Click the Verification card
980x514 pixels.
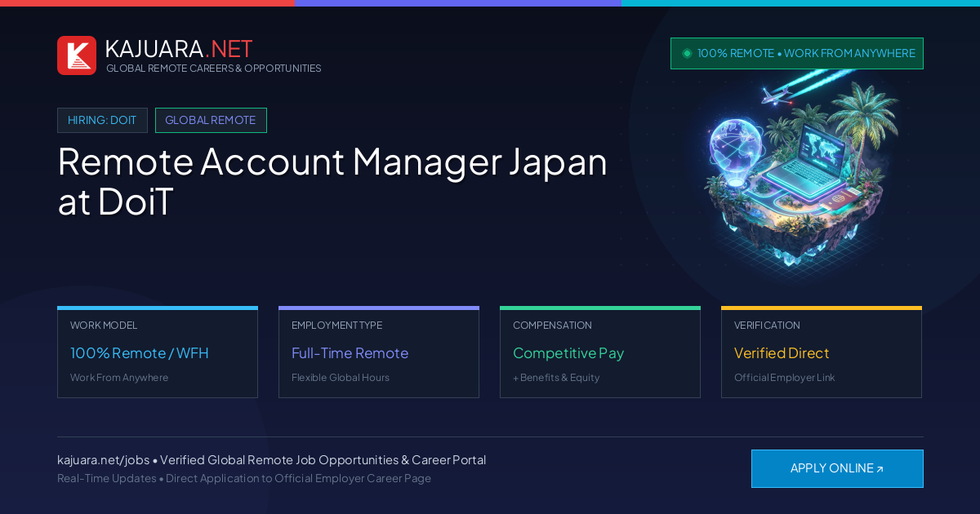822,352
